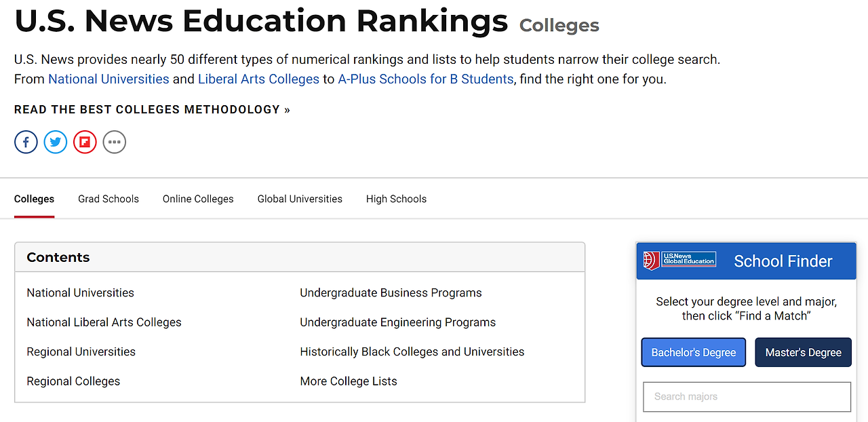This screenshot has width=868, height=422.
Task: Open National Universities link in intro
Action: pyautogui.click(x=108, y=79)
